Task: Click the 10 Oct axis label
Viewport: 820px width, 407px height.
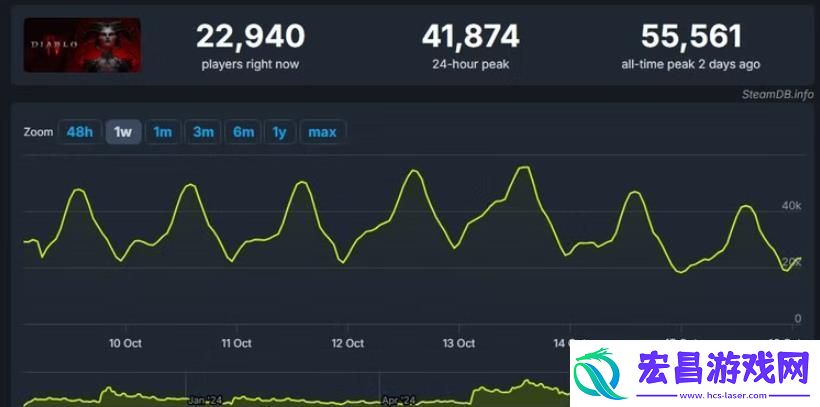Action: click(126, 343)
